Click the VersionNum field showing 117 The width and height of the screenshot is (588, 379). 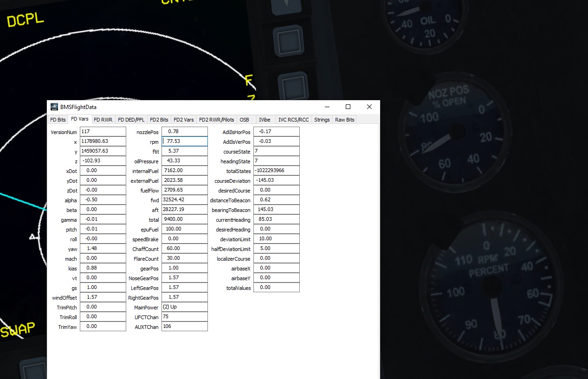point(103,132)
